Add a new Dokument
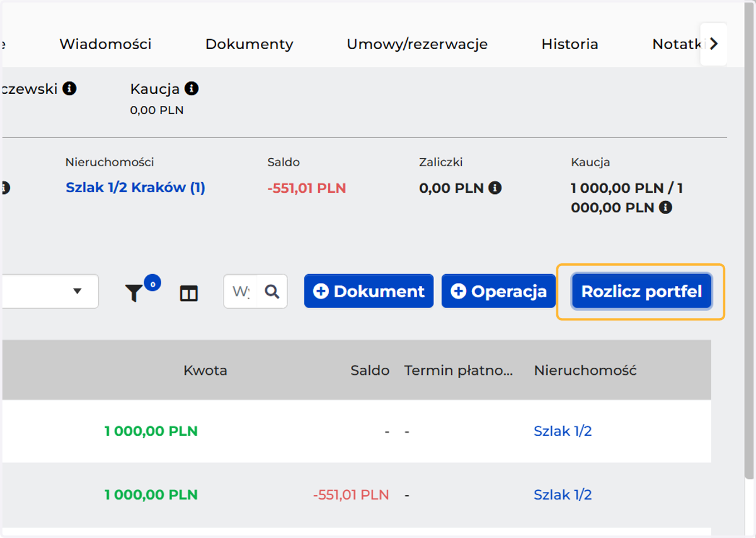 pyautogui.click(x=369, y=291)
